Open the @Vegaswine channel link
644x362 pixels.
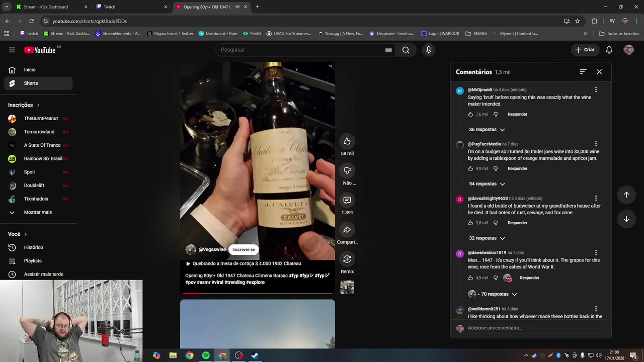tap(212, 249)
